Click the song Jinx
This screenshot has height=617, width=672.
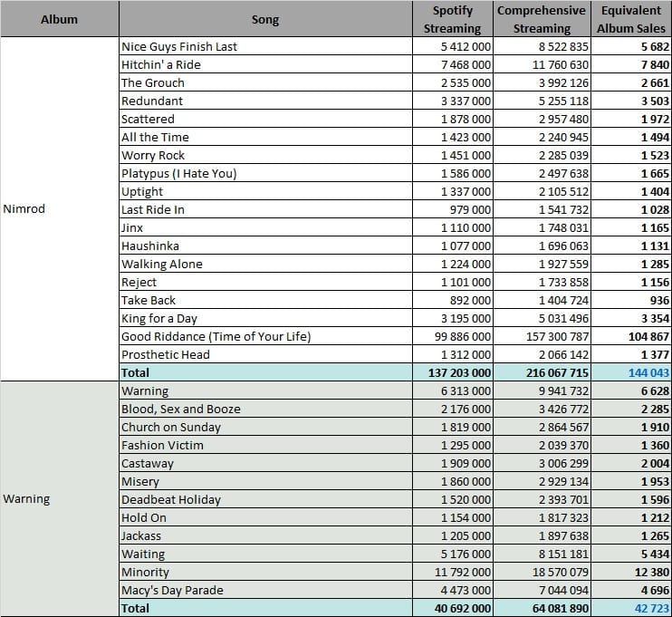click(265, 227)
